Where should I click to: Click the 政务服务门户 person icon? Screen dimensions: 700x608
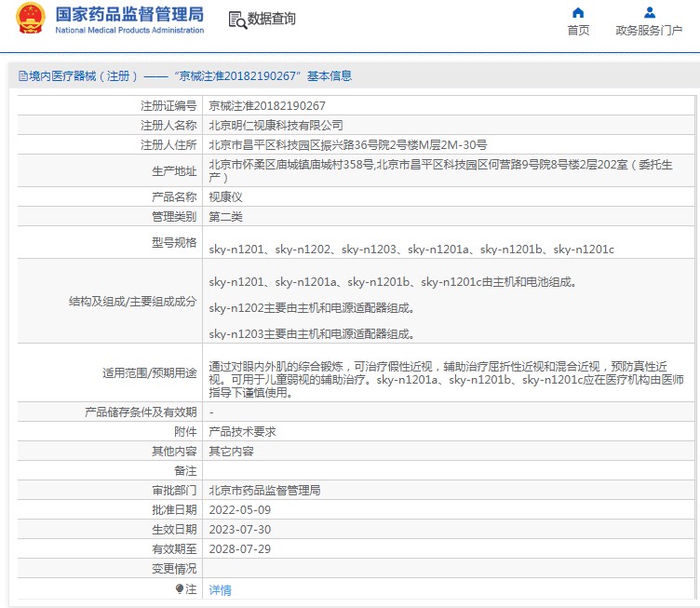click(650, 13)
